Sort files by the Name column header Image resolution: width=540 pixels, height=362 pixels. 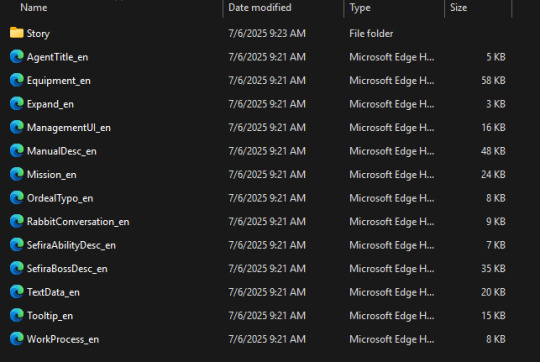(34, 7)
